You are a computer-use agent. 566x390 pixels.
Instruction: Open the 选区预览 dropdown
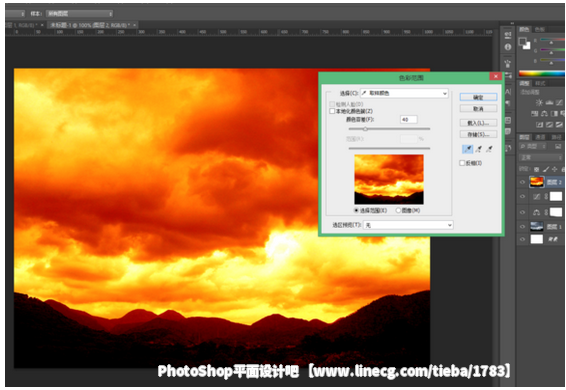tap(408, 225)
